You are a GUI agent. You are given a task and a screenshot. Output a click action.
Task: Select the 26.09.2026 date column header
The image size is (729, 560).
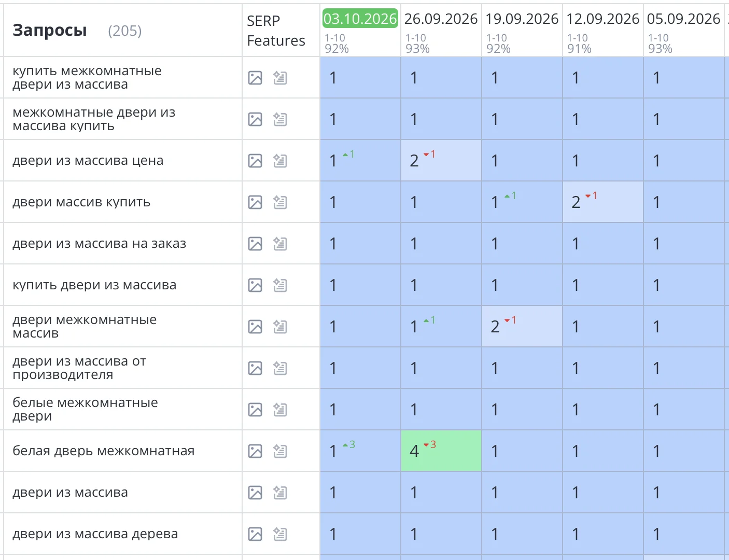point(441,19)
